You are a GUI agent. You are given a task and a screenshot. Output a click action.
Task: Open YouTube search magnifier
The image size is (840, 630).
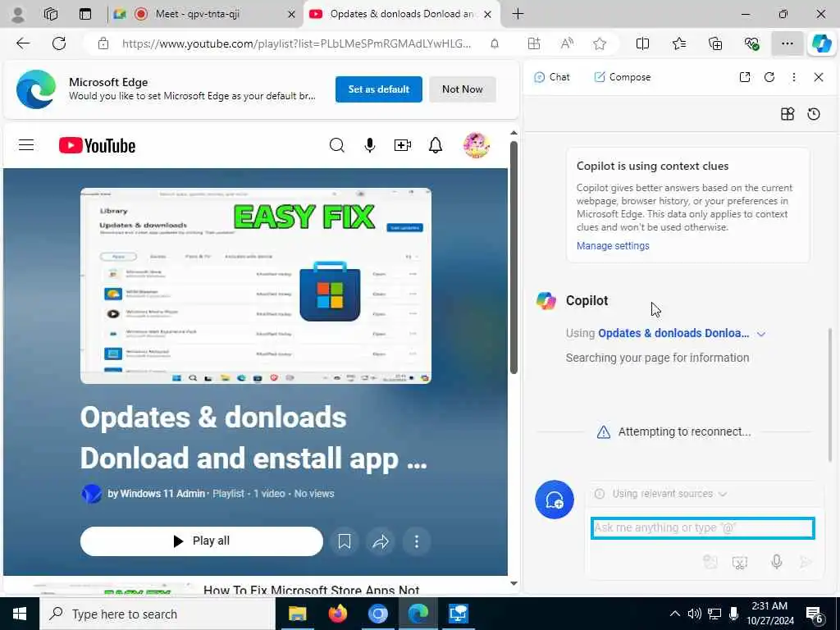pos(336,145)
